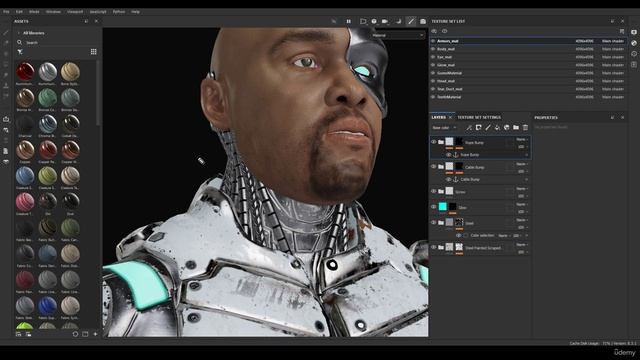Open the Log panel from right dock
Viewport: 640px width, 360px height.
click(x=634, y=64)
